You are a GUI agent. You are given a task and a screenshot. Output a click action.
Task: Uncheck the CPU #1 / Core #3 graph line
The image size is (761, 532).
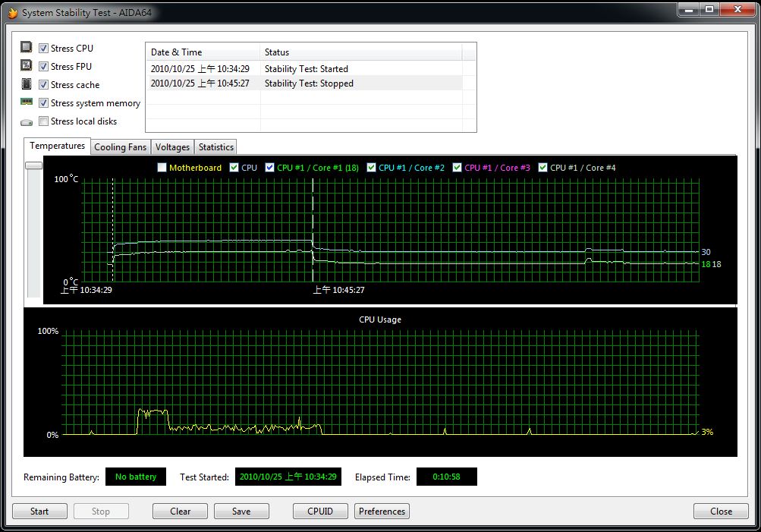point(458,168)
